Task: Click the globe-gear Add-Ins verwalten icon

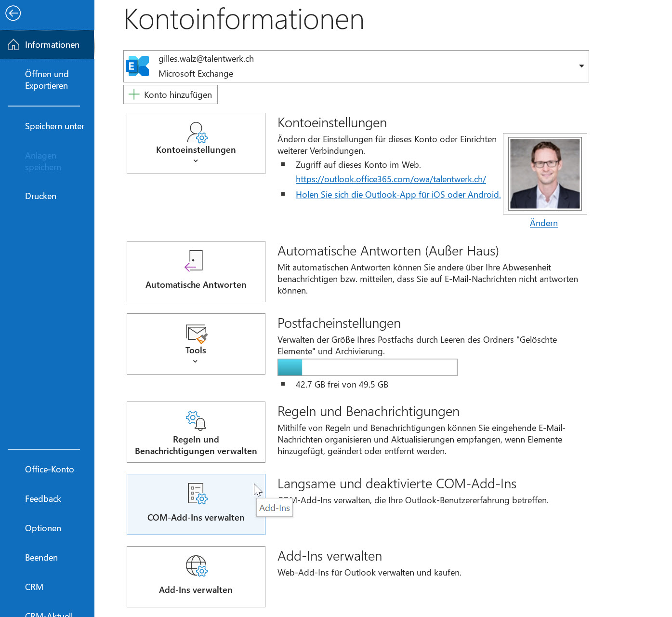Action: point(197,566)
